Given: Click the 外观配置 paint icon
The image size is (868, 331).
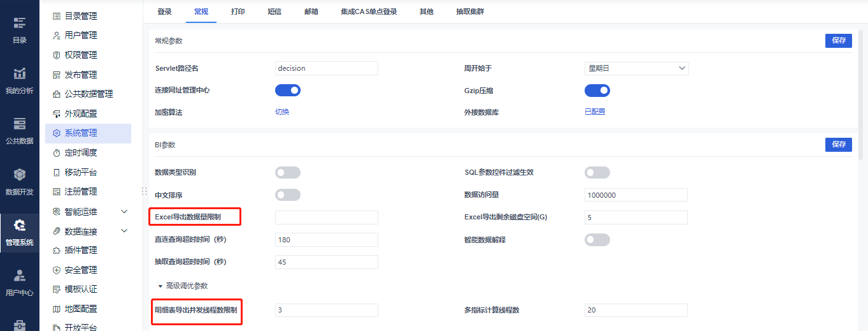Looking at the screenshot, I should [57, 114].
